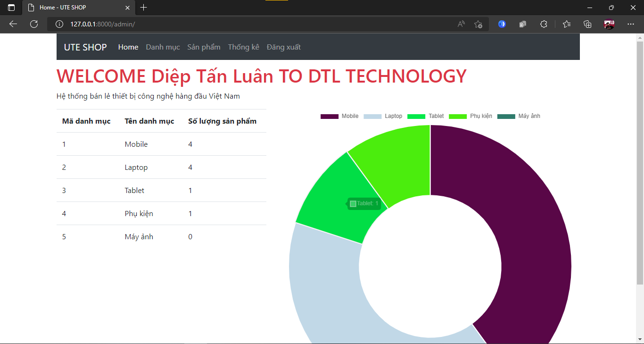
Task: Click the Đăng xuất link
Action: pos(283,47)
